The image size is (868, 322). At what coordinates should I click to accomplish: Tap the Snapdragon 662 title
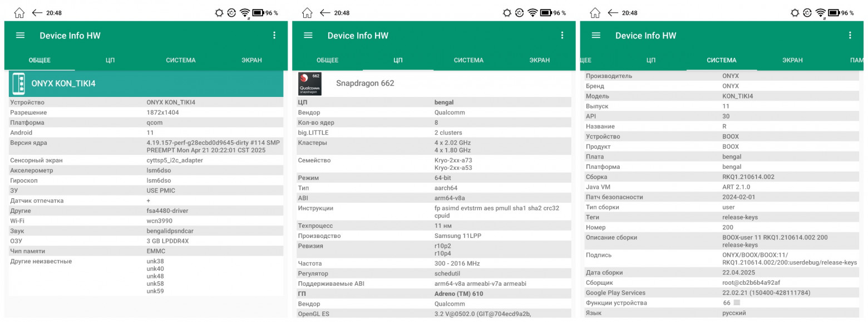click(365, 84)
